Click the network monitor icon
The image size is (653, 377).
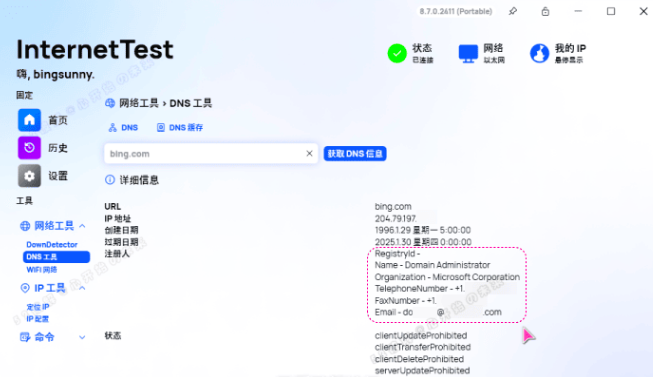click(468, 54)
